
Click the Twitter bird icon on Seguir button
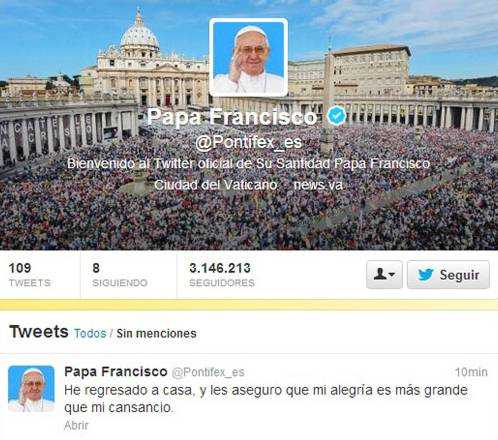pyautogui.click(x=425, y=275)
